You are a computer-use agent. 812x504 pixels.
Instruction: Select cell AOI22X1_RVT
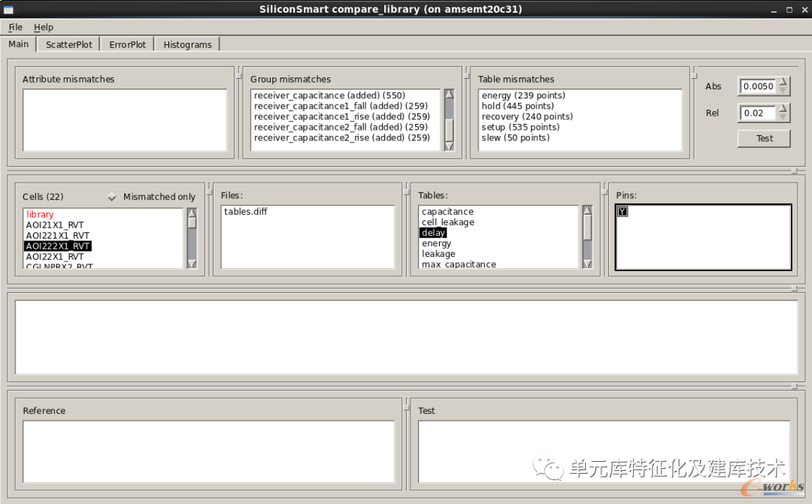55,257
